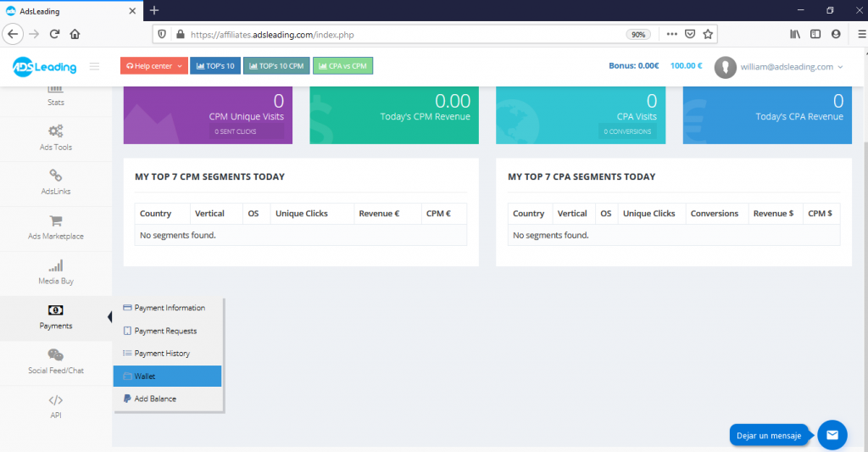Open Today's CPA Revenue card
The height and width of the screenshot is (452, 868).
[x=767, y=115]
